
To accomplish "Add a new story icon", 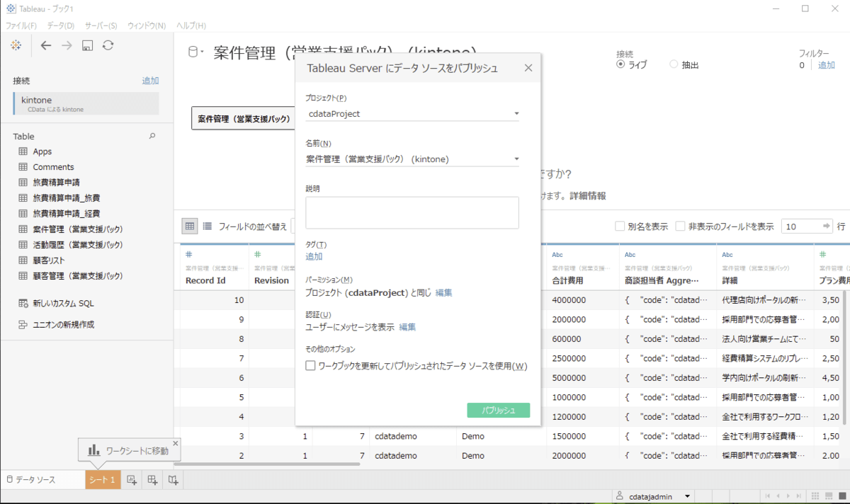I will click(x=173, y=480).
